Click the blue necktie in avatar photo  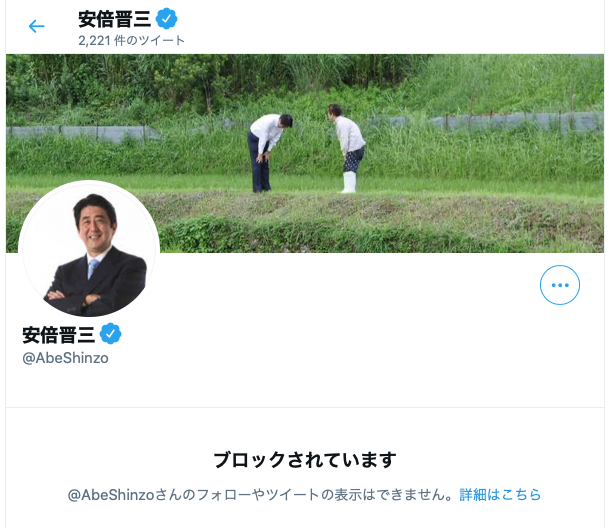(x=93, y=269)
